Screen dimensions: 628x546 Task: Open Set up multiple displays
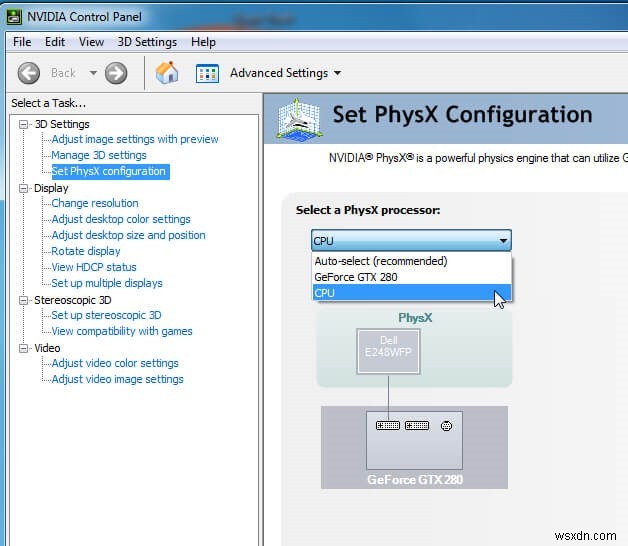tap(107, 284)
